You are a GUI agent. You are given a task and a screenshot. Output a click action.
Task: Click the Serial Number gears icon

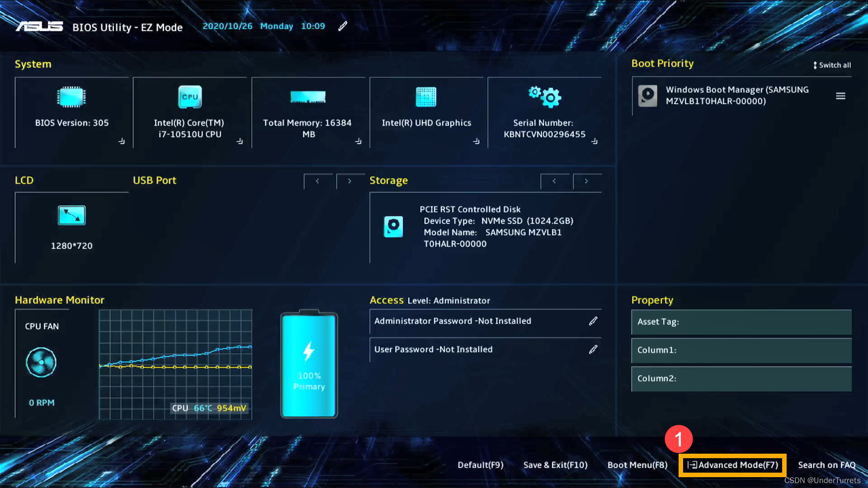pyautogui.click(x=544, y=97)
